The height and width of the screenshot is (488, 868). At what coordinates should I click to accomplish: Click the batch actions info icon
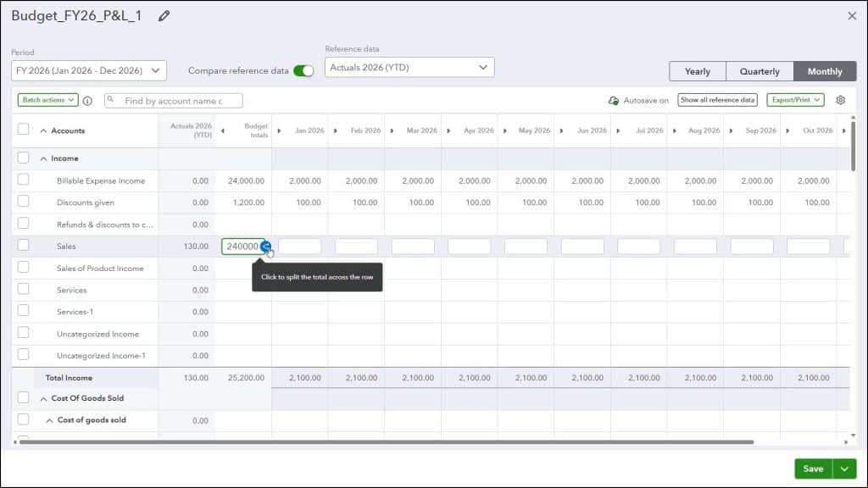click(87, 101)
